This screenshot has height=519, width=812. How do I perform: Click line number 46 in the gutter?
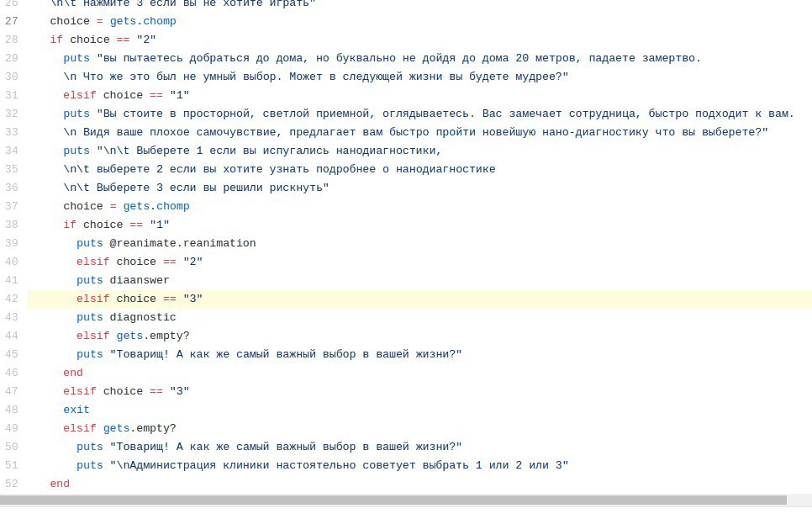[x=12, y=373]
